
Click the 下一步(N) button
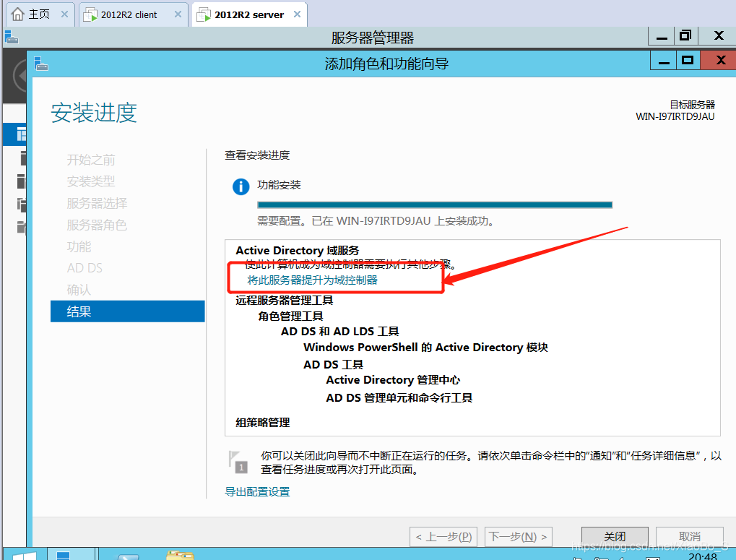pos(518,537)
